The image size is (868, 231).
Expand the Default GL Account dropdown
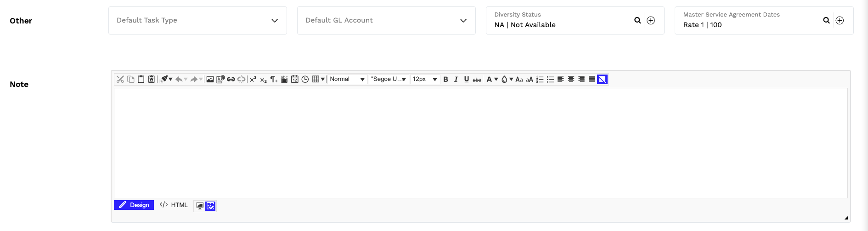click(386, 20)
